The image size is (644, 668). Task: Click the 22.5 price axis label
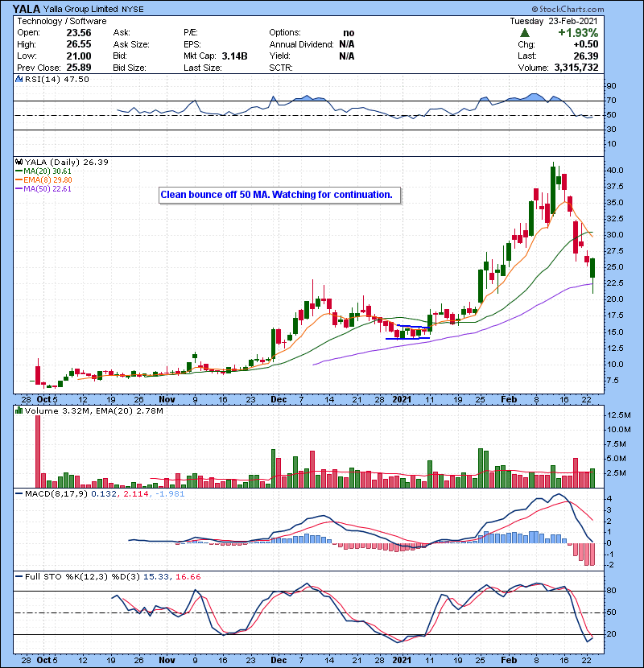[x=614, y=283]
